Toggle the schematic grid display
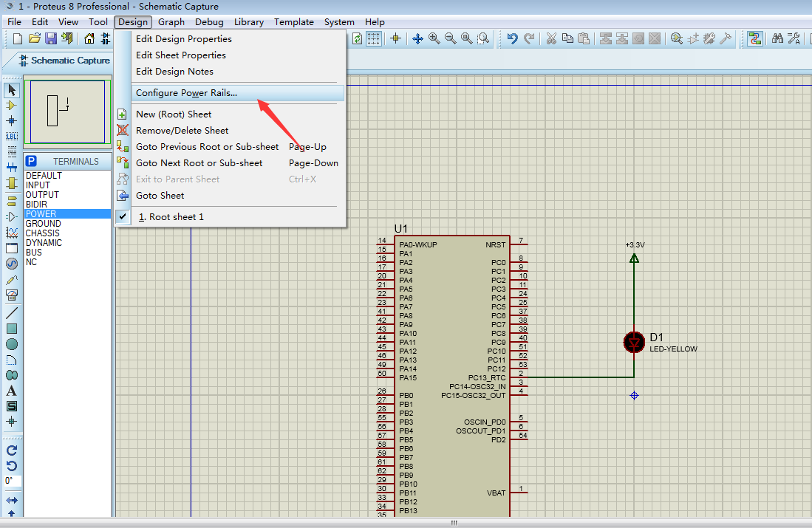The width and height of the screenshot is (812, 528). [x=373, y=38]
